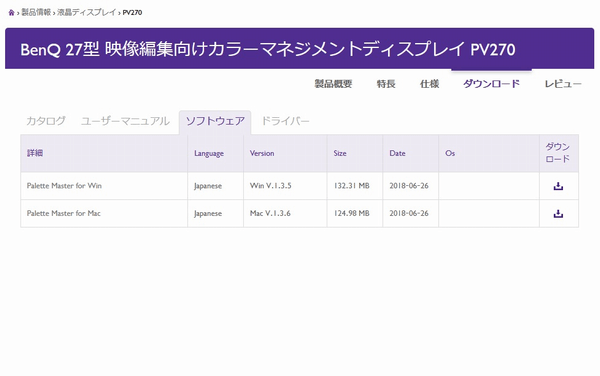Screen dimensions: 600x376
Task: Switch to the カタログ tab
Action: tap(46, 121)
